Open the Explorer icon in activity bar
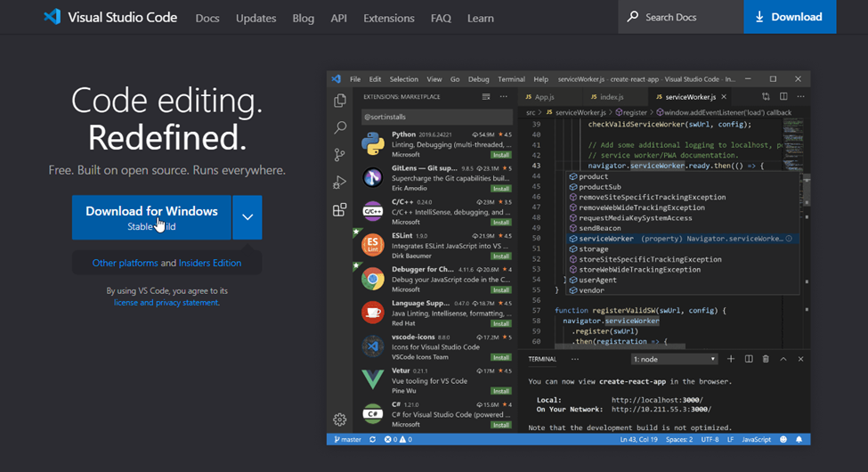Image resolution: width=868 pixels, height=472 pixels. click(340, 101)
